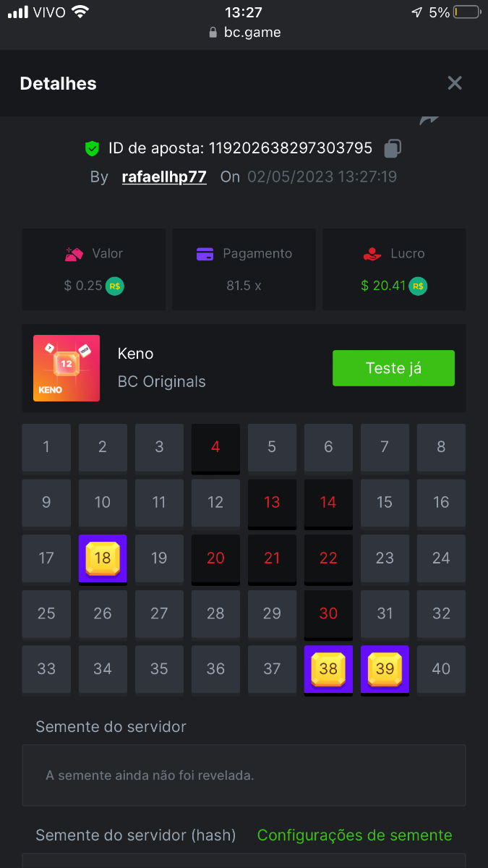The image size is (488, 868).
Task: Click the server seed text field
Action: pos(244,775)
